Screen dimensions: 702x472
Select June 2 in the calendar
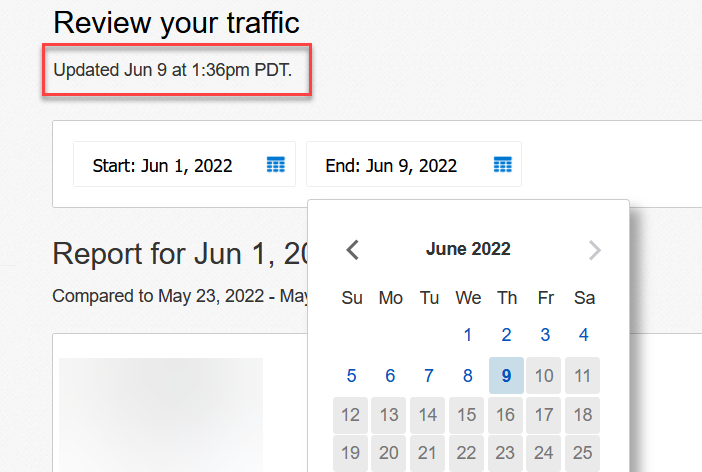pos(507,335)
